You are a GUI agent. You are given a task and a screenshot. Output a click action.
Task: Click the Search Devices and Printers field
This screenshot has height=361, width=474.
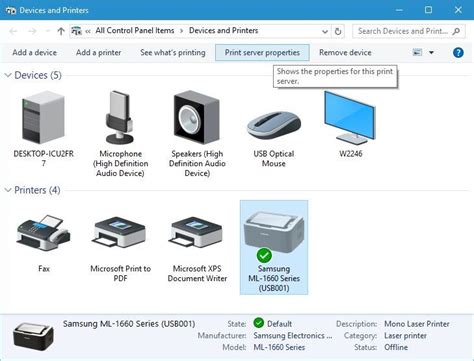409,31
